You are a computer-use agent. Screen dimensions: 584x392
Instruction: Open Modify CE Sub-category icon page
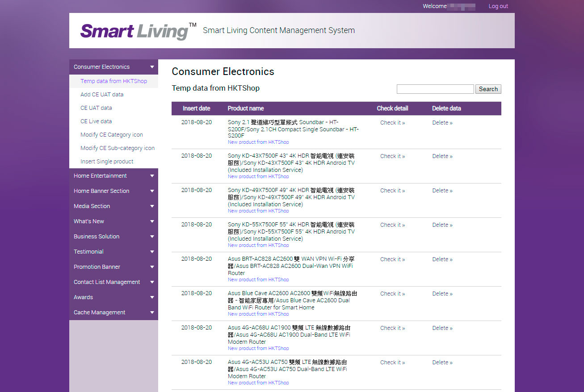[118, 148]
